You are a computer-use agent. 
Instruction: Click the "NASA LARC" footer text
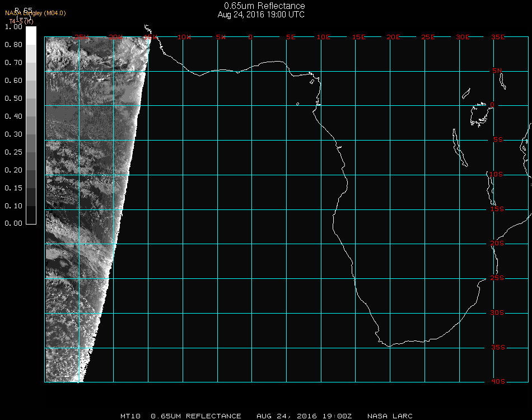click(390, 416)
